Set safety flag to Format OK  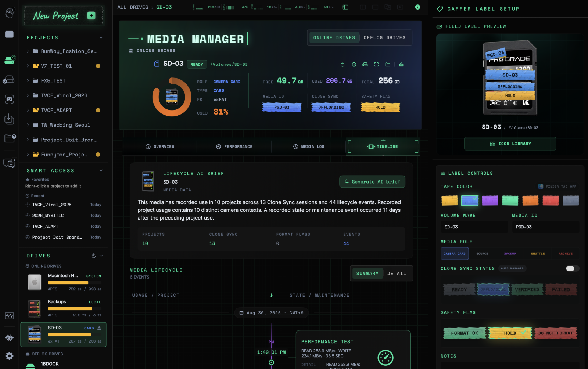(465, 333)
